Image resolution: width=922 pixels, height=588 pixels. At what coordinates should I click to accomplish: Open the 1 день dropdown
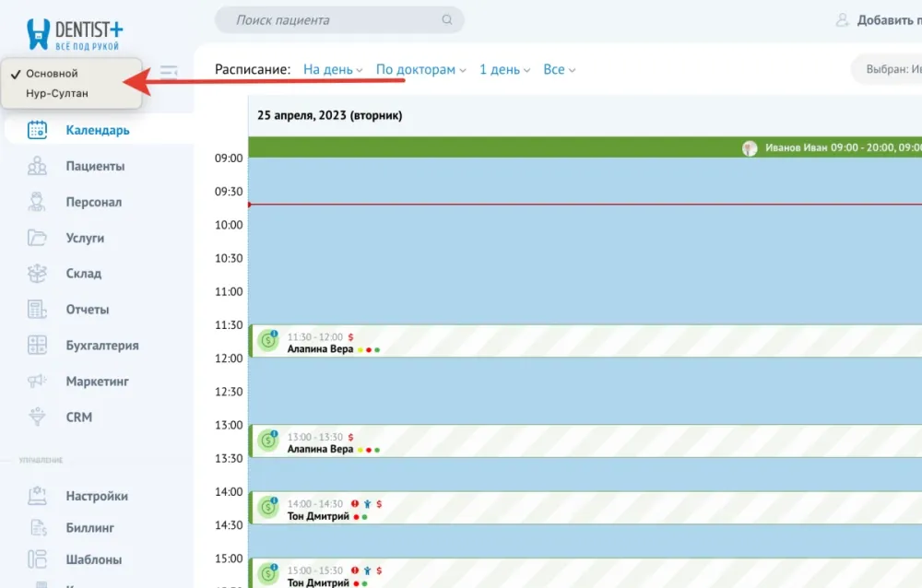point(504,69)
